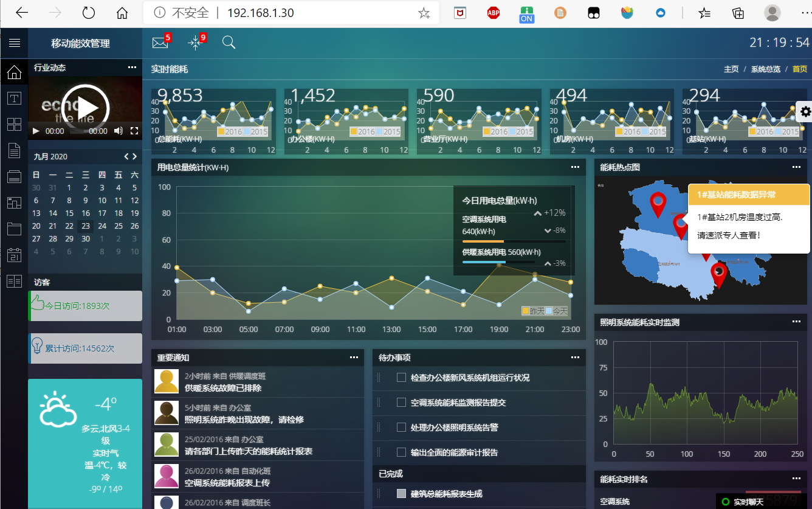Open the 用电总量统计 panel options menu
The height and width of the screenshot is (509, 812).
(x=575, y=167)
